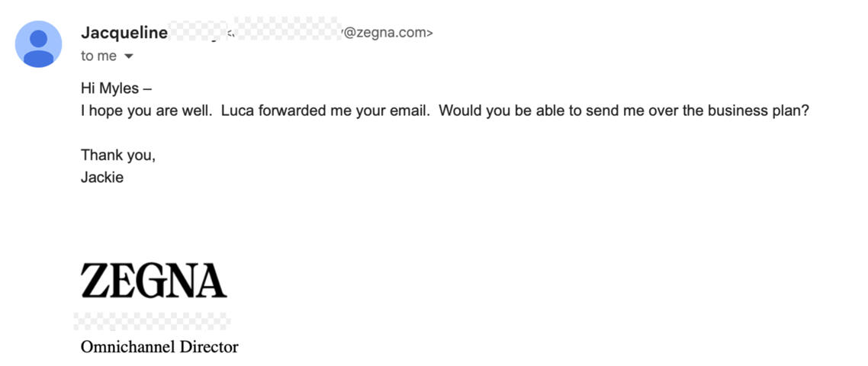Click the 'Jackie' sign-off name

pos(101,178)
